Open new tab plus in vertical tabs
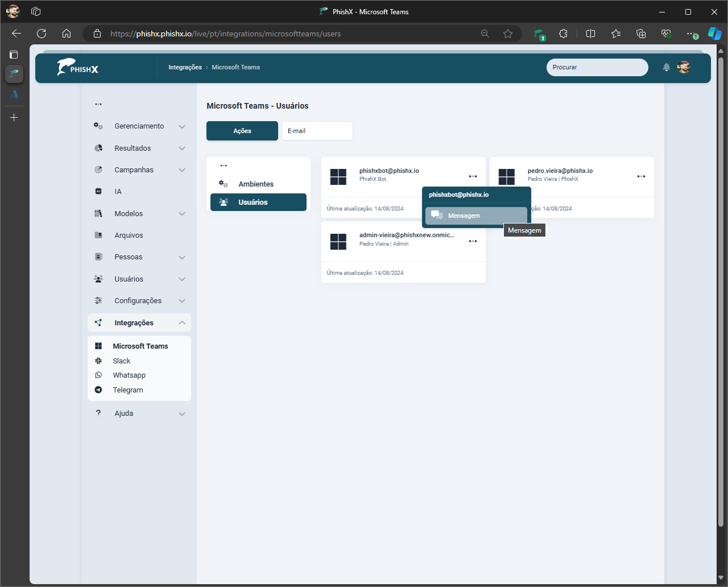The width and height of the screenshot is (728, 587). coord(14,118)
